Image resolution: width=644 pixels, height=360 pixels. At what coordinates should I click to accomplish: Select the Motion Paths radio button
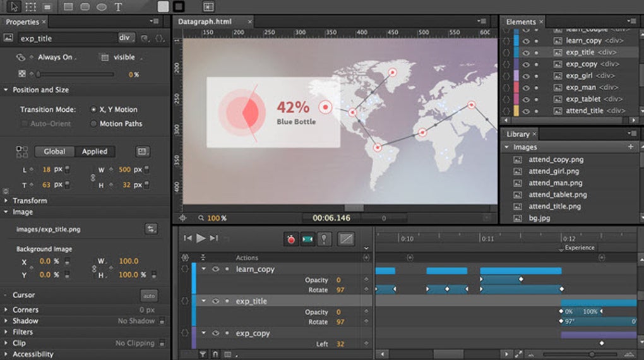pos(93,123)
